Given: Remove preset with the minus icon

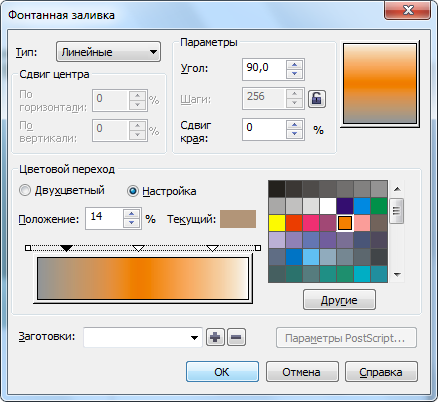Looking at the screenshot, I should (x=236, y=337).
